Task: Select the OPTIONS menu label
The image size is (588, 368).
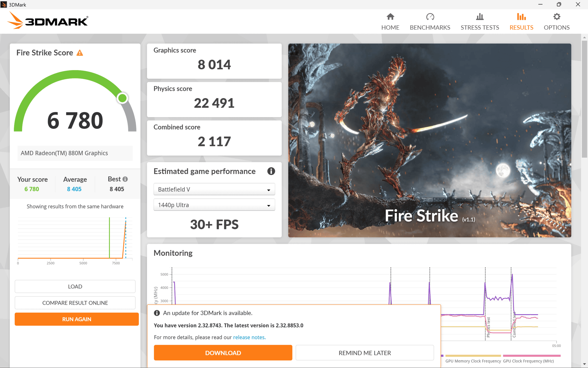Action: [x=557, y=28]
